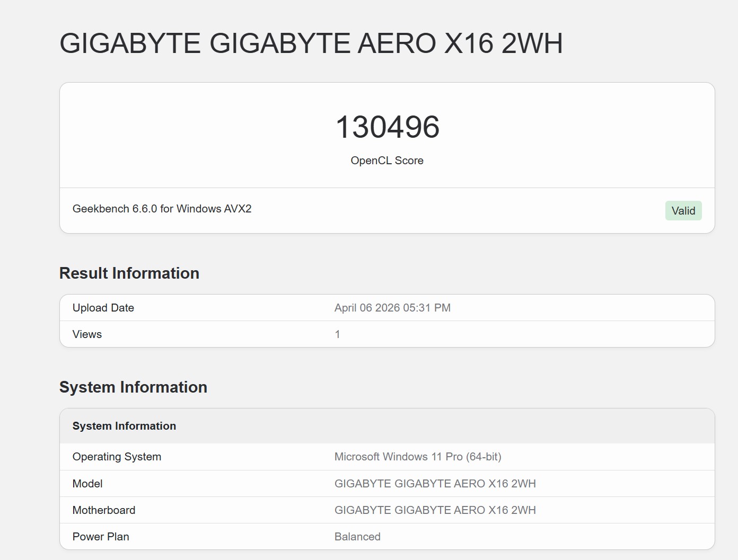
Task: Click the Microsoft Windows 11 Pro value
Action: click(x=417, y=457)
